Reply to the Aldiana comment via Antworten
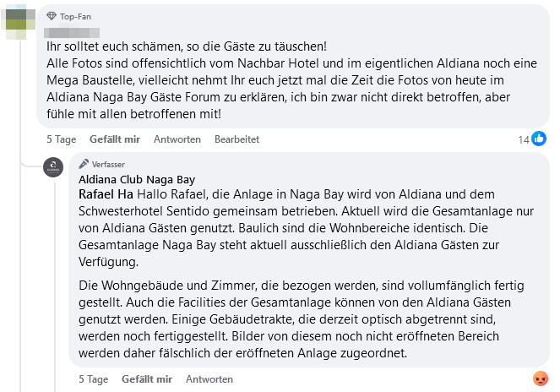 coord(209,379)
